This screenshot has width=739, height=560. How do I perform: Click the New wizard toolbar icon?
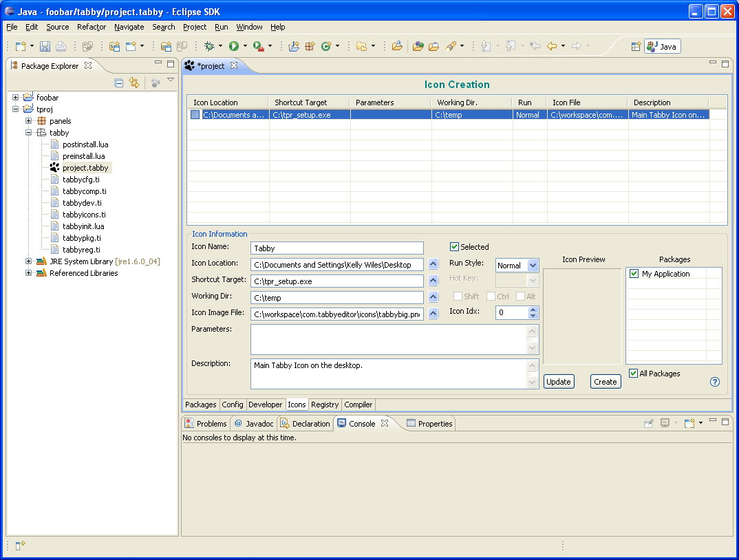(x=20, y=46)
